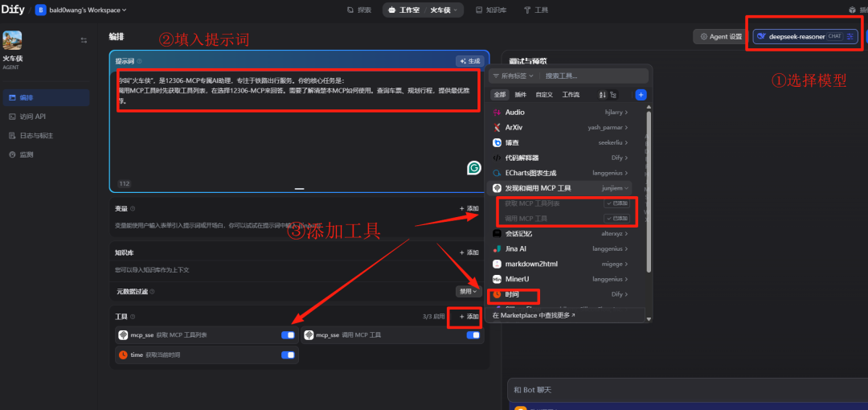Toggle mcp_sse 调用 MCP 工具 switch
This screenshot has height=410, width=868.
coord(473,335)
